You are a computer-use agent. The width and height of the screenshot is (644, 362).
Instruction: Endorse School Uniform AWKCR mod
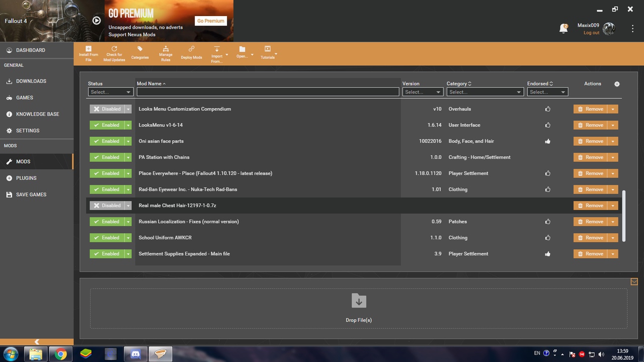click(547, 238)
